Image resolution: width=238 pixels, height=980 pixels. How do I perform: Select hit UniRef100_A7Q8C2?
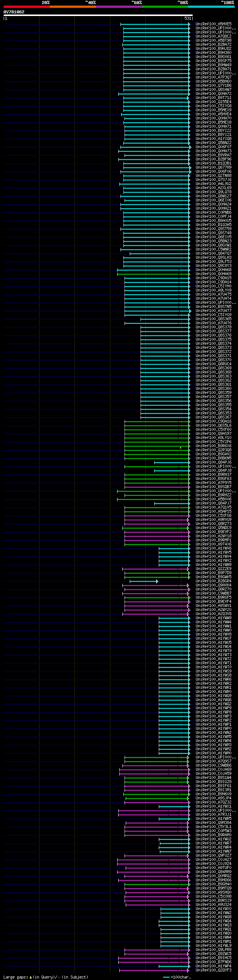(x=213, y=36)
